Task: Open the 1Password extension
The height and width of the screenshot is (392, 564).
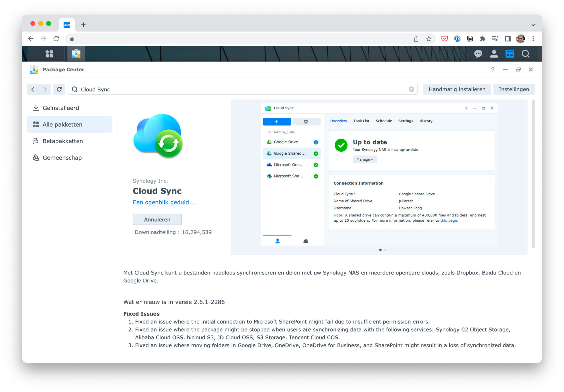Action: (457, 39)
